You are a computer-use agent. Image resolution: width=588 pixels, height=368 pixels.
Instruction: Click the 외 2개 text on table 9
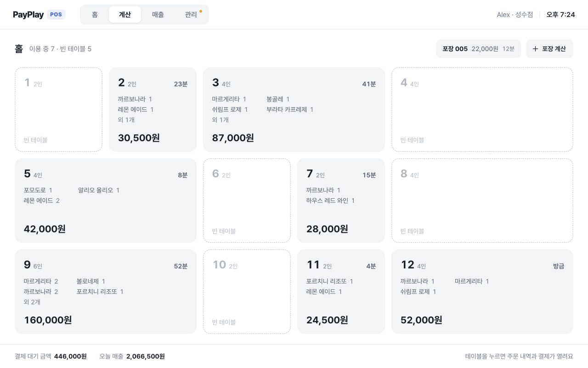(x=32, y=302)
